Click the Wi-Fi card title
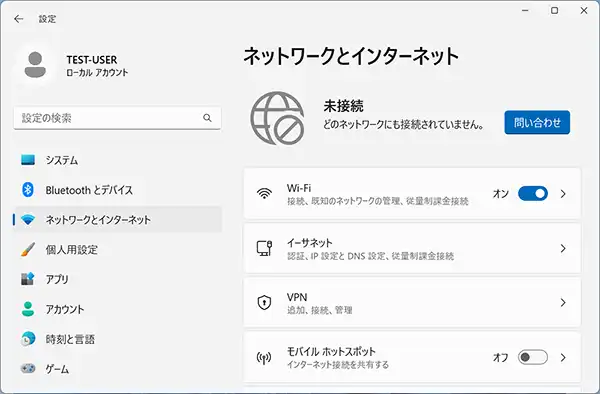Viewport: 600px width, 394px height. pyautogui.click(x=299, y=188)
